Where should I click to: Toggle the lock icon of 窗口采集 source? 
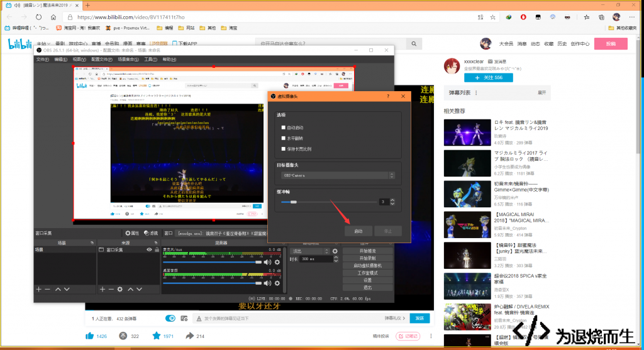(157, 249)
